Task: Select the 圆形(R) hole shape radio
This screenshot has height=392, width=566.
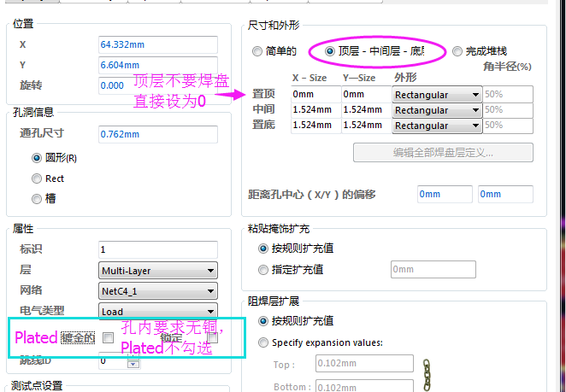Action: coord(37,158)
